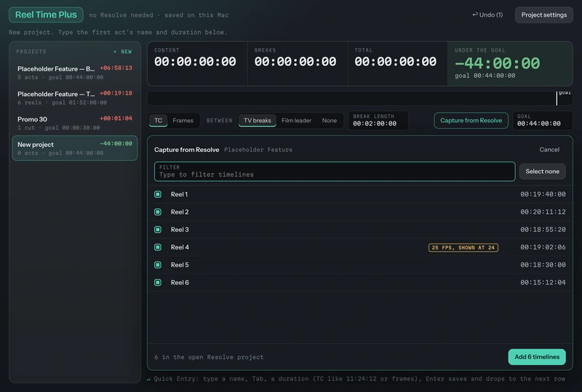Screen dimensions: 582x392
Task: Click the Reel 6 timeline name
Action: pyautogui.click(x=180, y=282)
